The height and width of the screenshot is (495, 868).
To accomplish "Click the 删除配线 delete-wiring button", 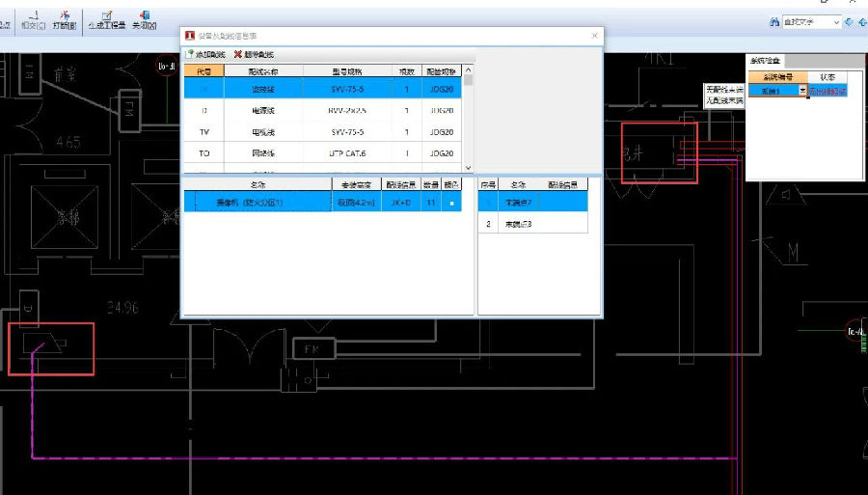I will pyautogui.click(x=254, y=55).
